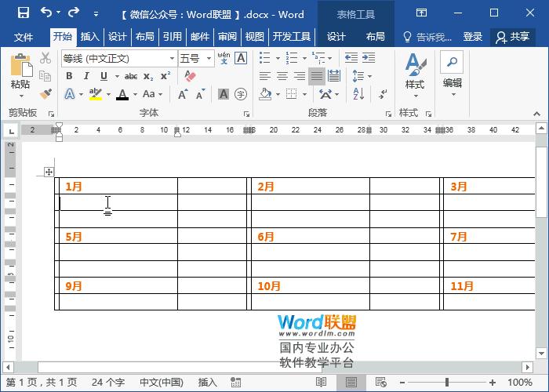Image resolution: width=549 pixels, height=392 pixels.
Task: Click 共享 Share button
Action: [x=513, y=37]
